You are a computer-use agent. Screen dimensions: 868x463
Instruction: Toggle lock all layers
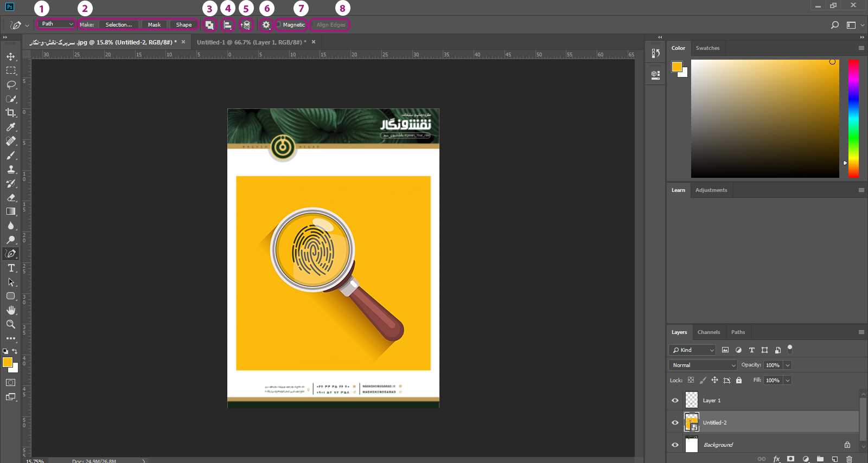739,380
